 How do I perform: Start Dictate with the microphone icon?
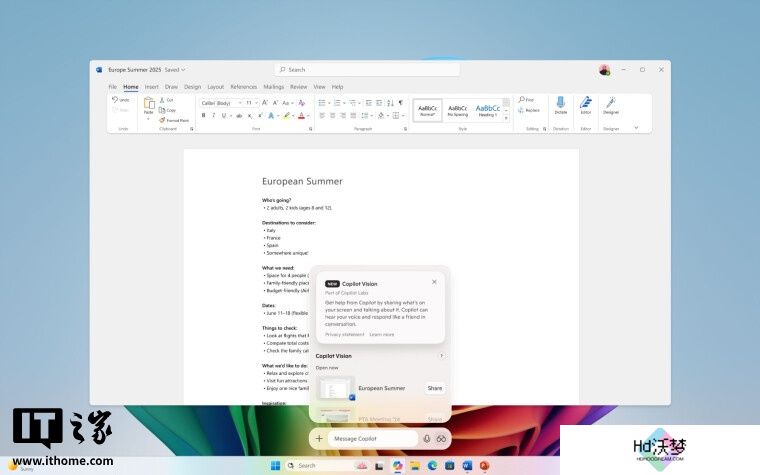[x=561, y=102]
